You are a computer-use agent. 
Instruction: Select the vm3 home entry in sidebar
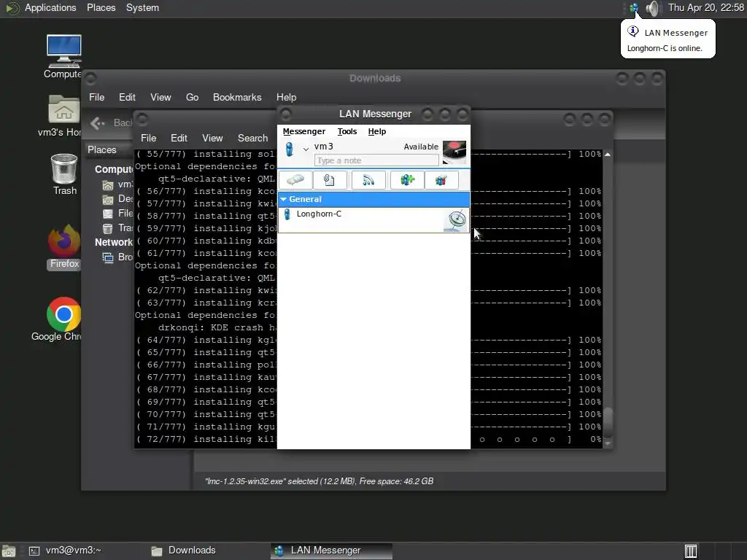click(119, 184)
